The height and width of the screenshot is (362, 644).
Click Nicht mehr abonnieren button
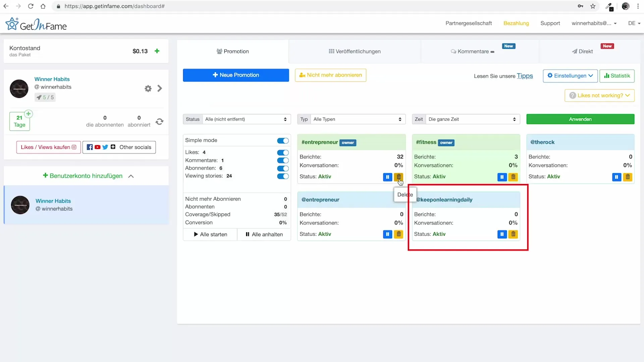330,75
